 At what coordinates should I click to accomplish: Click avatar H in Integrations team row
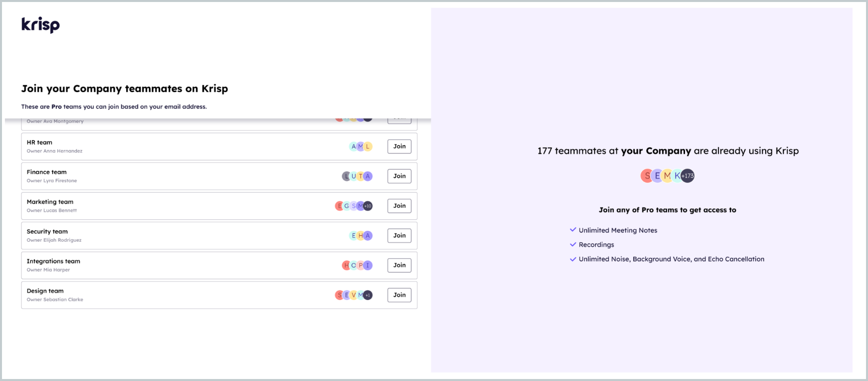click(x=347, y=265)
